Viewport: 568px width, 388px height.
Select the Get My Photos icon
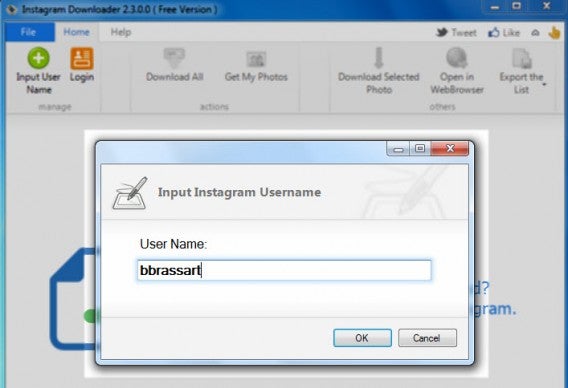pyautogui.click(x=256, y=59)
